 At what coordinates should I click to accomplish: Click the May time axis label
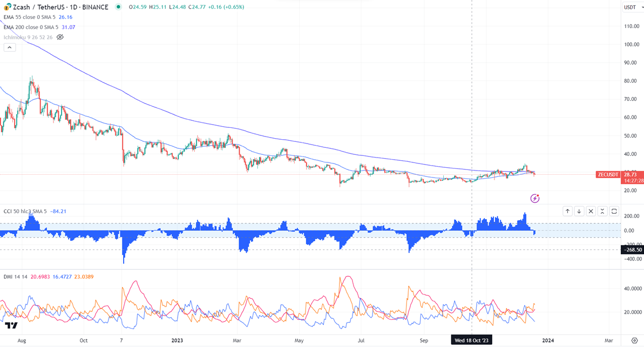[299, 340]
